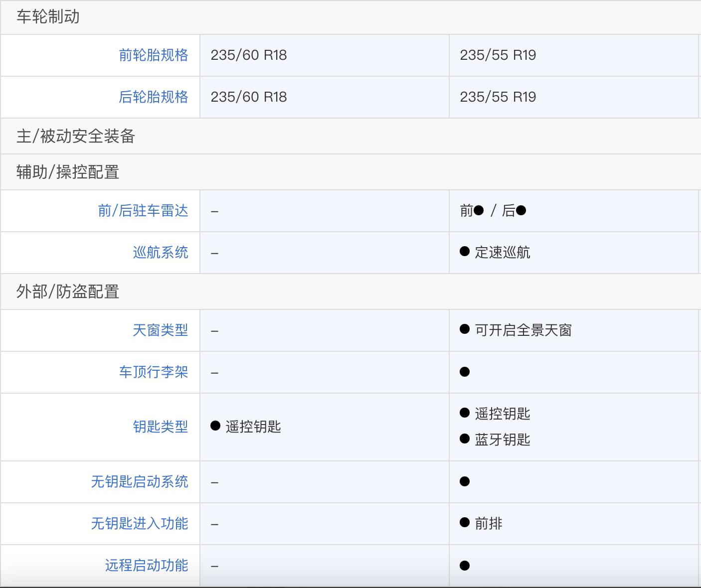Image resolution: width=701 pixels, height=588 pixels.
Task: Collapse the 辅助/操控配置 section header
Action: pos(68,172)
